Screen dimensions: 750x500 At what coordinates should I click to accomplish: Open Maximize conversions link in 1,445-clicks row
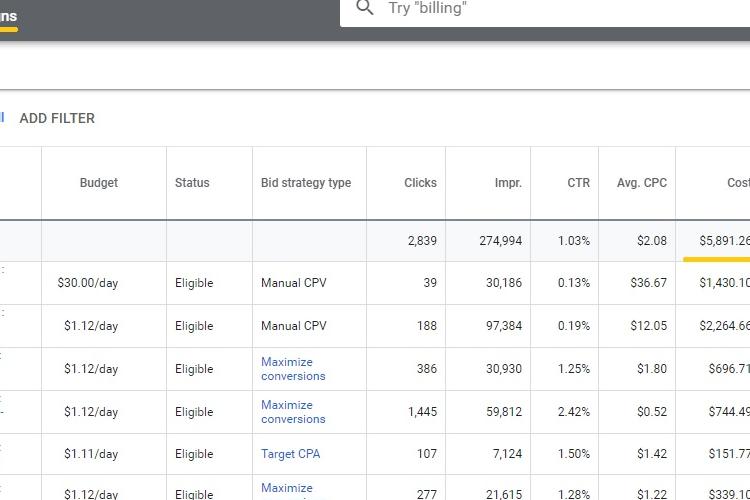pos(293,412)
